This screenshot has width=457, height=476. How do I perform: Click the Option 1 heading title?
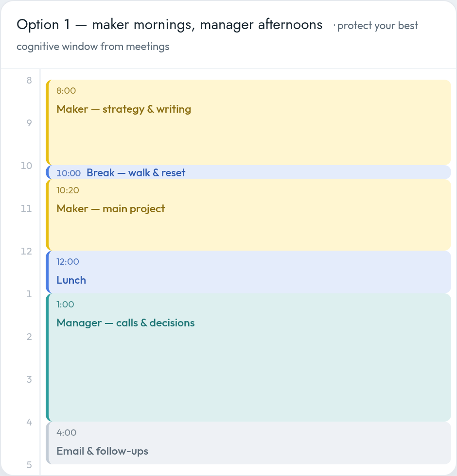coord(169,25)
